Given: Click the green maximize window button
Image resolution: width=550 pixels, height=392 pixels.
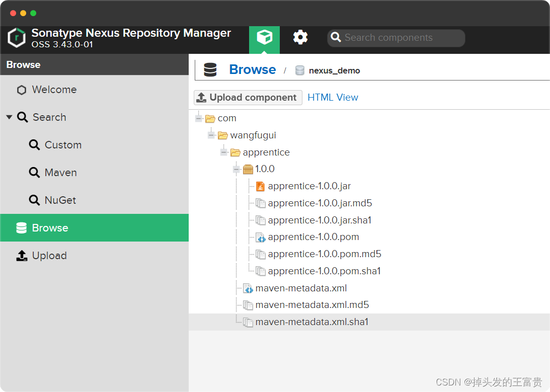Looking at the screenshot, I should (x=33, y=13).
